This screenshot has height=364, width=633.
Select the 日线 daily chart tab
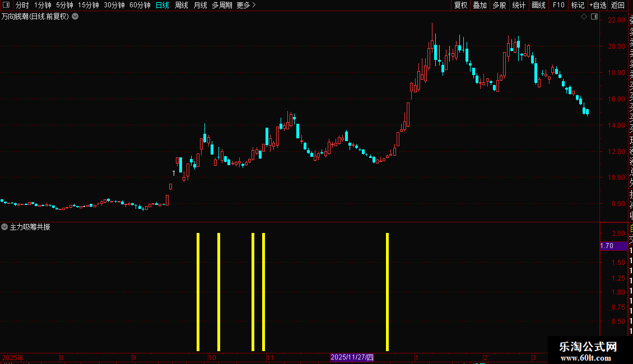(162, 5)
